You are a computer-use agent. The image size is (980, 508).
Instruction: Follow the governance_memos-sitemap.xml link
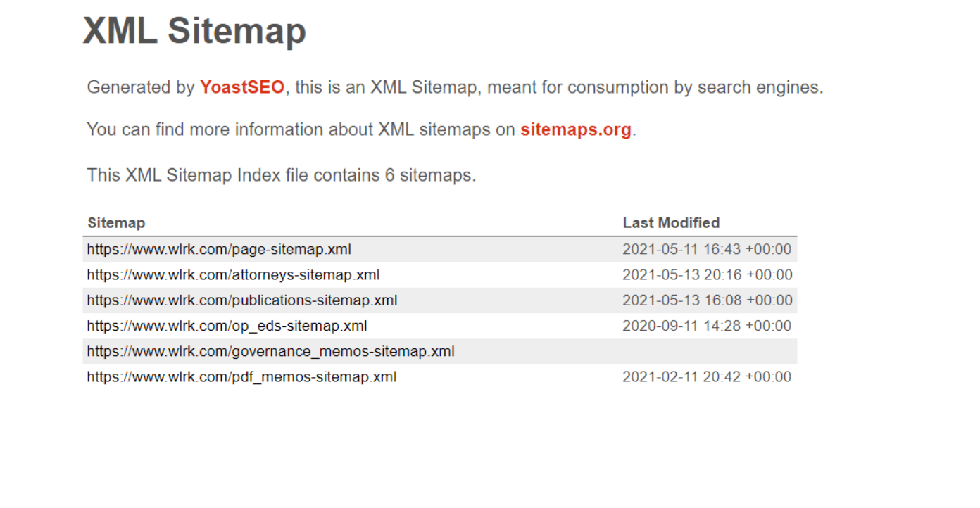[x=270, y=351]
